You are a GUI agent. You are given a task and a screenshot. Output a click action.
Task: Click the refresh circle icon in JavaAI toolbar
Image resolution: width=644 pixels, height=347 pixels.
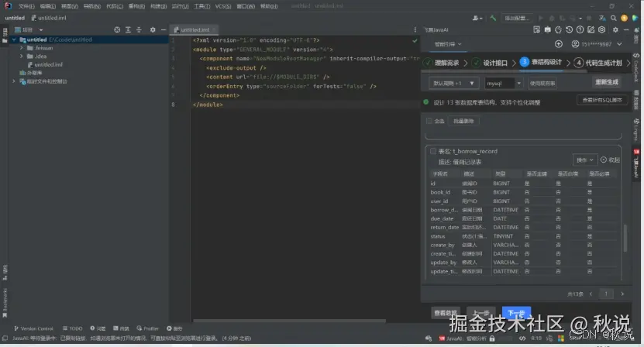pyautogui.click(x=558, y=29)
